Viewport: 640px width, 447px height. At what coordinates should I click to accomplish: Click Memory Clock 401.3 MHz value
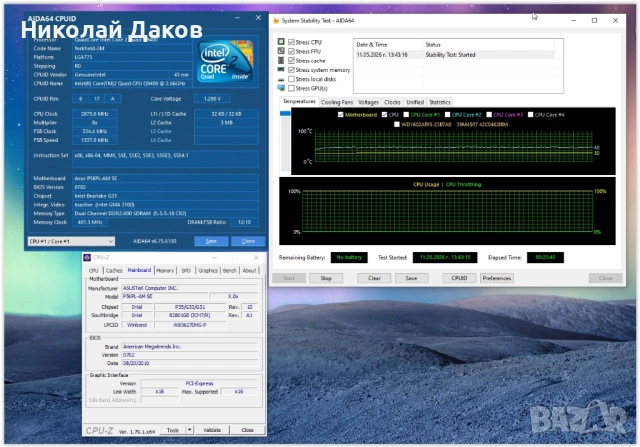click(x=90, y=222)
